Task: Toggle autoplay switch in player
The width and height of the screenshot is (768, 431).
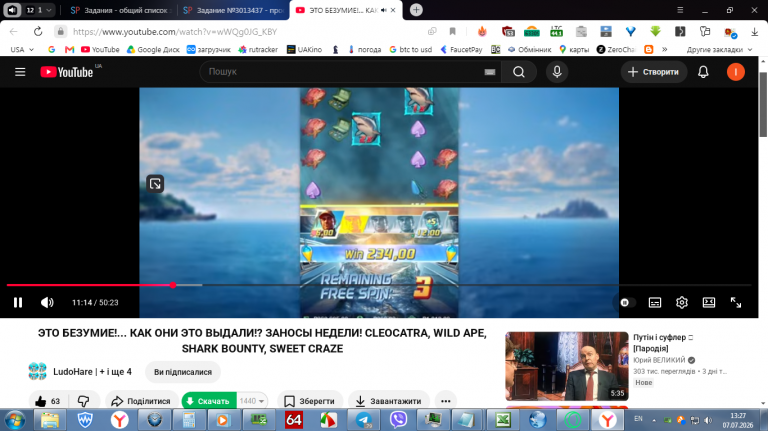Action: coord(627,303)
